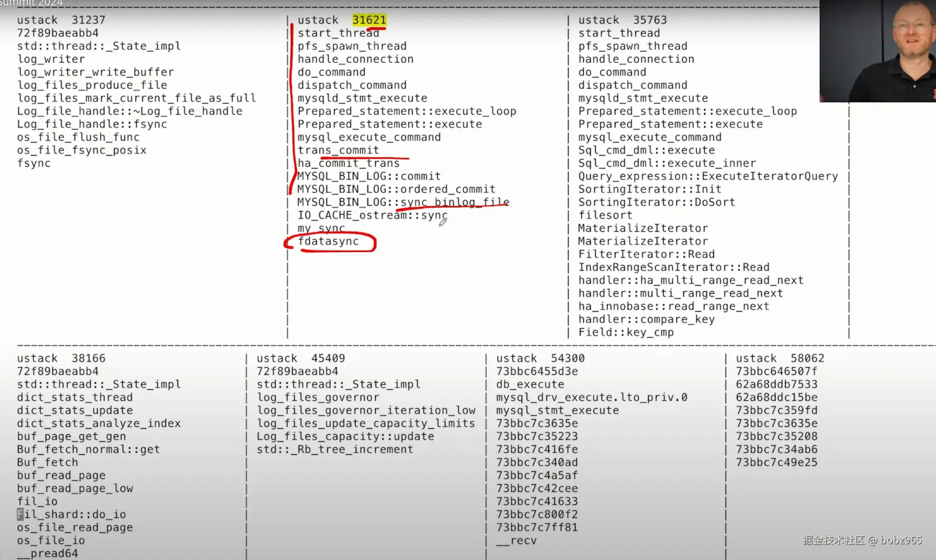Image resolution: width=936 pixels, height=560 pixels.
Task: Click the circled 'fdatasync' frame
Action: (x=329, y=241)
